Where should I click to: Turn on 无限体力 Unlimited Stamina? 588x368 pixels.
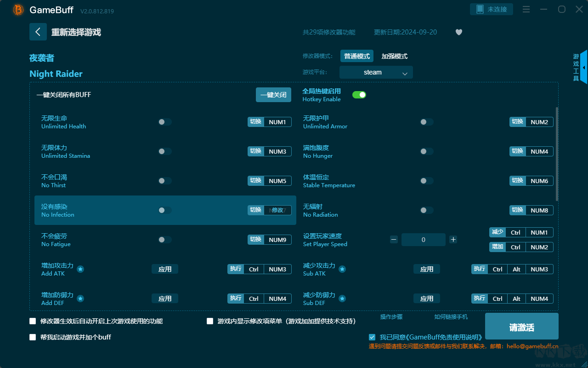tap(165, 151)
